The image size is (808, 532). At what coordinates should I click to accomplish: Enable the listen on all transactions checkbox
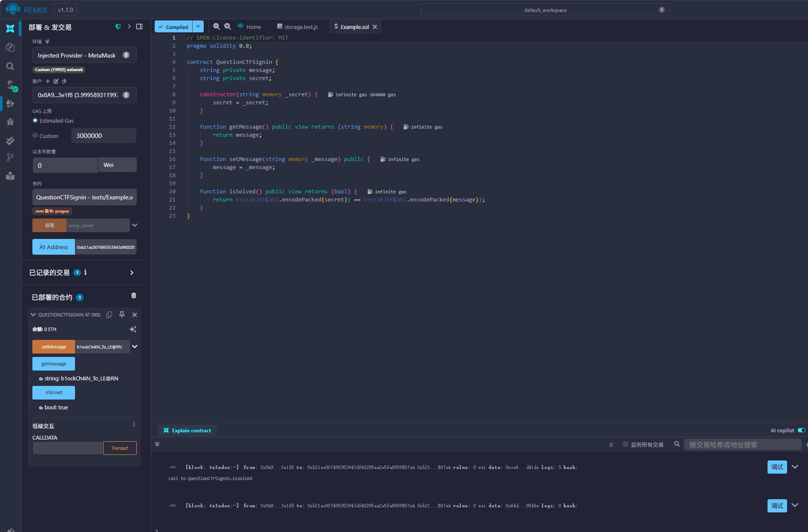pyautogui.click(x=625, y=444)
